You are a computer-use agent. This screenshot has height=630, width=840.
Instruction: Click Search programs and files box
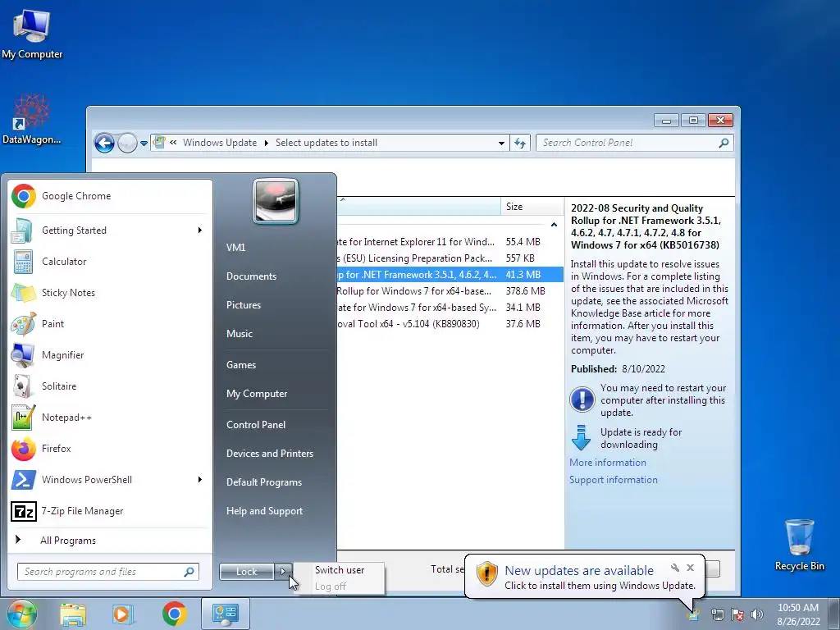point(107,572)
